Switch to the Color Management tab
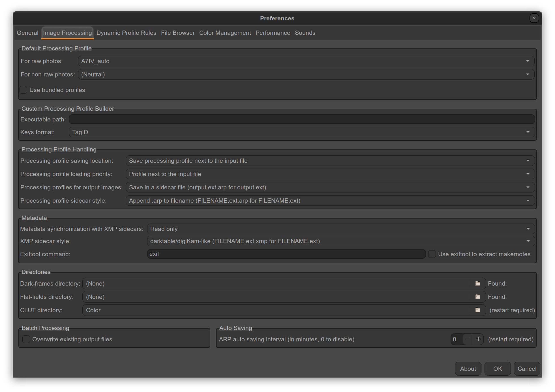 coord(225,33)
